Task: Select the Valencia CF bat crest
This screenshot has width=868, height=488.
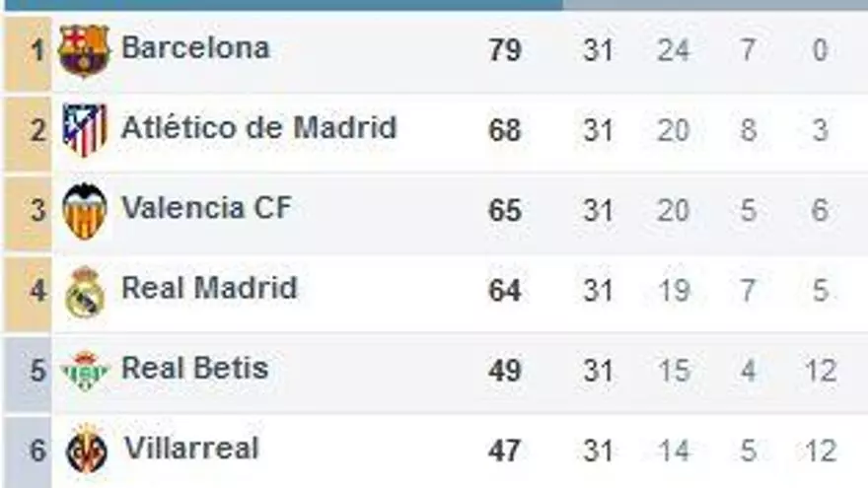Action: (84, 210)
